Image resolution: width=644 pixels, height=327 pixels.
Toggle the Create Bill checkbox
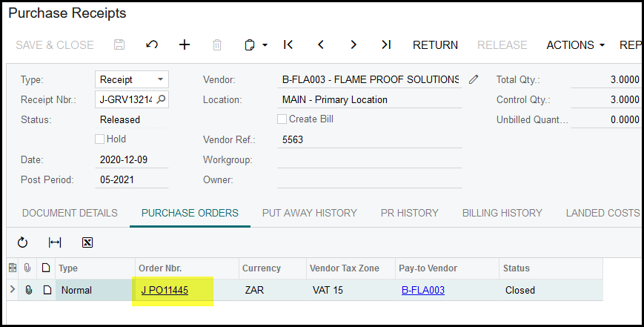pyautogui.click(x=282, y=119)
